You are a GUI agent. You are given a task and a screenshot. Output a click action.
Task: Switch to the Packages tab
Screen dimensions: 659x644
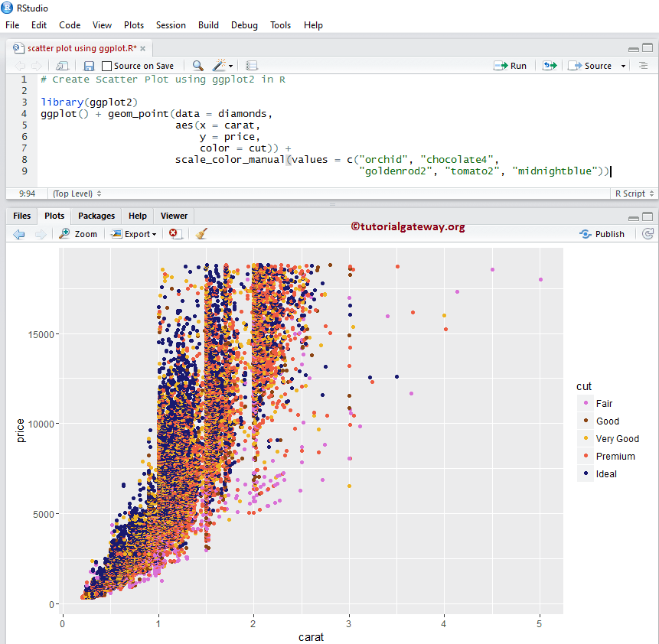[96, 216]
